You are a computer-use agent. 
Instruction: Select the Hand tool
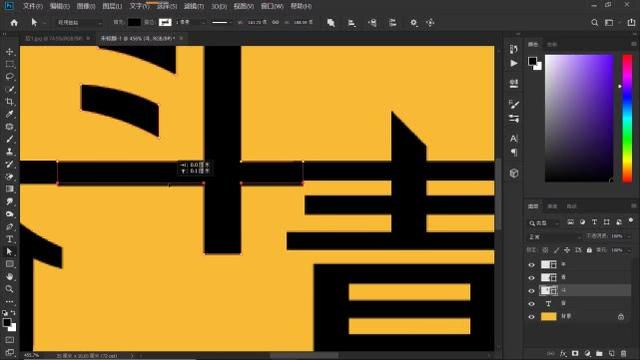coord(10,276)
